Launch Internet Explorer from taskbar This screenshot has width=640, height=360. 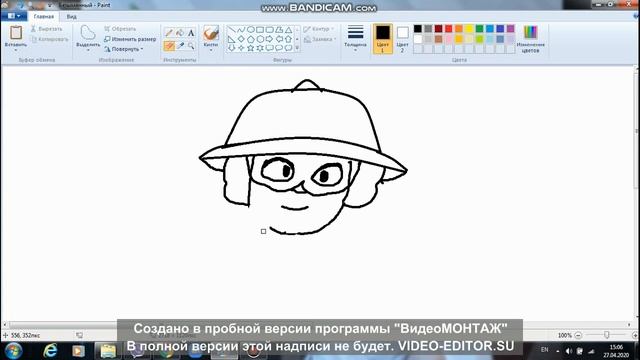click(x=50, y=351)
